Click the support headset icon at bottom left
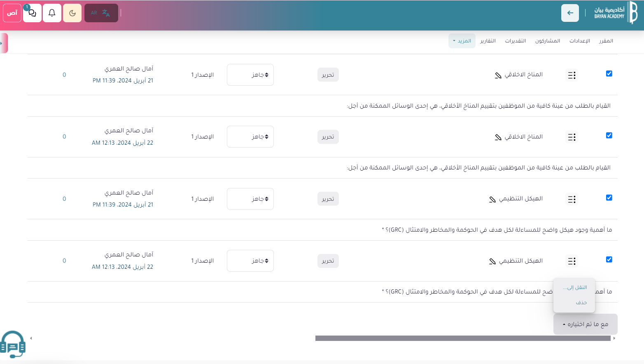 tap(12, 344)
